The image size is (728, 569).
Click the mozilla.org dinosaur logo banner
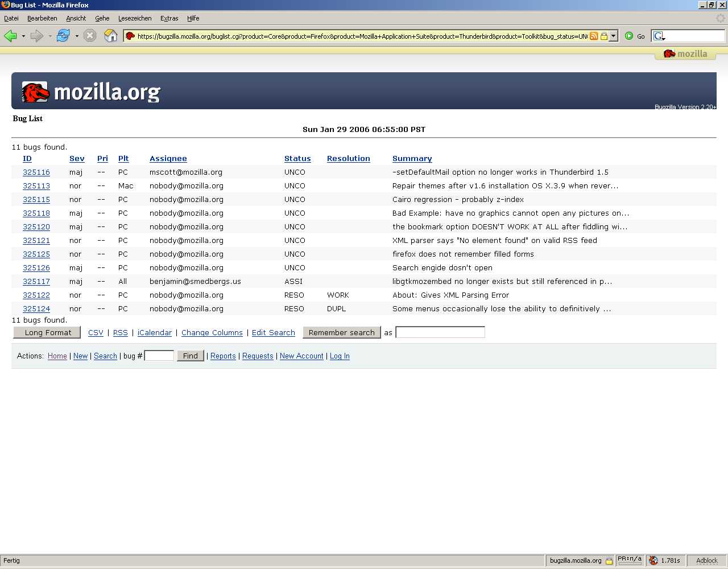[91, 92]
